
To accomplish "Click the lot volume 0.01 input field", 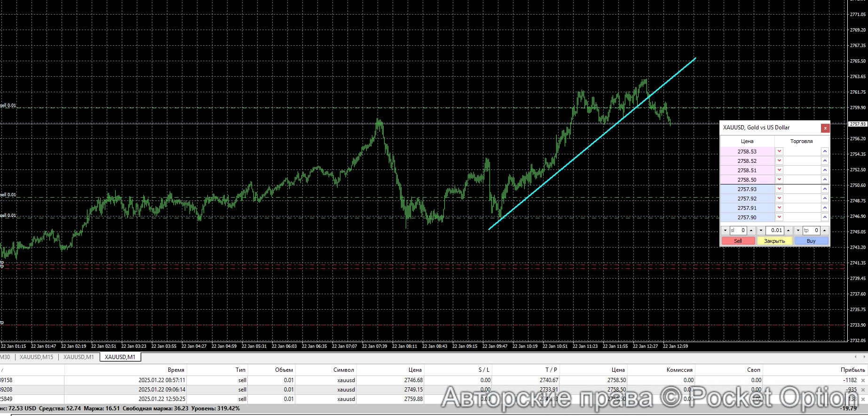I will click(x=776, y=231).
